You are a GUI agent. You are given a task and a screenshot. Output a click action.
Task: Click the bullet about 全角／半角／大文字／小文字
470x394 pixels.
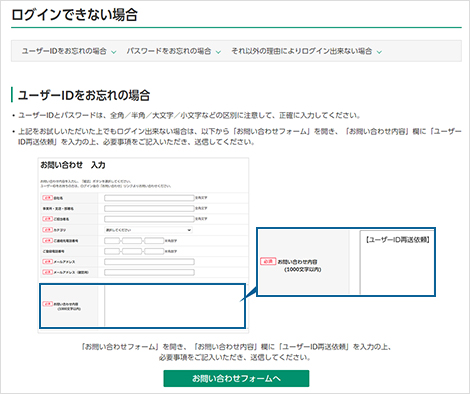click(189, 115)
